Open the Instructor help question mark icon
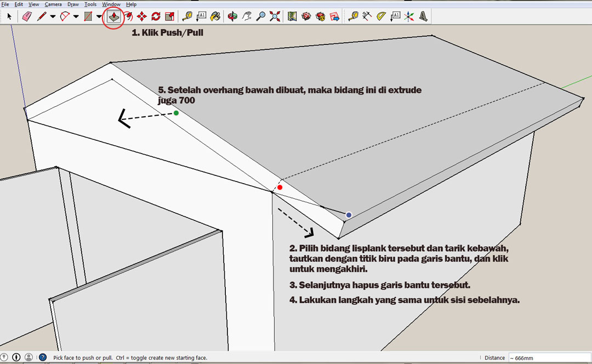The height and width of the screenshot is (364, 592). pos(43,357)
